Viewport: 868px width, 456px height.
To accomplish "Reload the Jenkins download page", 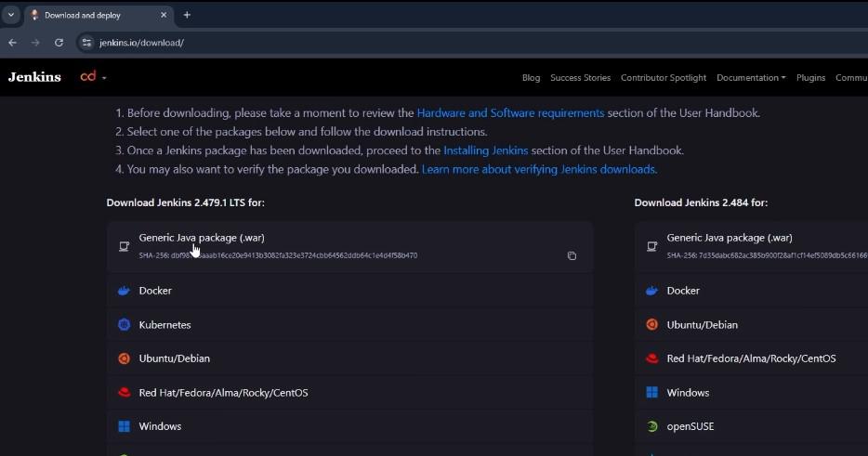I will (x=59, y=43).
